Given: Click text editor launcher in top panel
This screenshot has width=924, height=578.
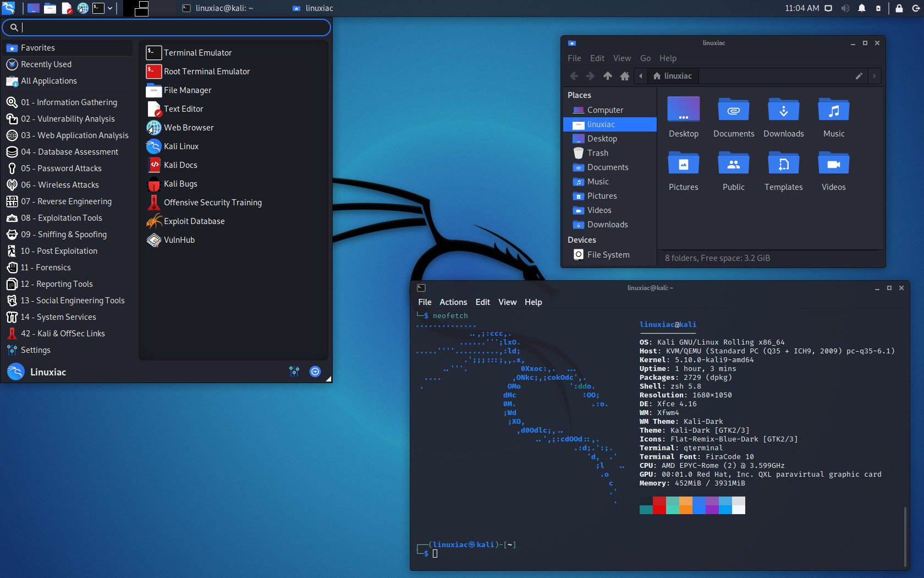Looking at the screenshot, I should point(67,8).
